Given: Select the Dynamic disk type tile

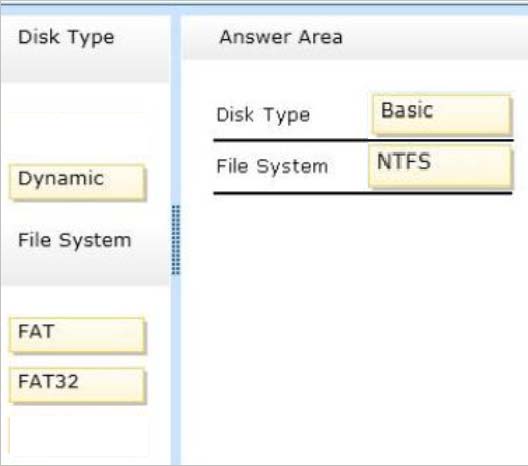Looking at the screenshot, I should pyautogui.click(x=77, y=182).
